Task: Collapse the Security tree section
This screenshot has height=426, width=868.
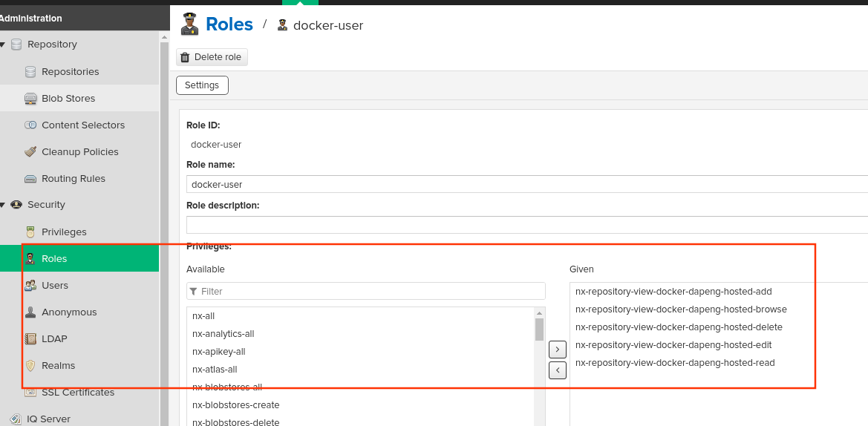Action: pos(3,205)
